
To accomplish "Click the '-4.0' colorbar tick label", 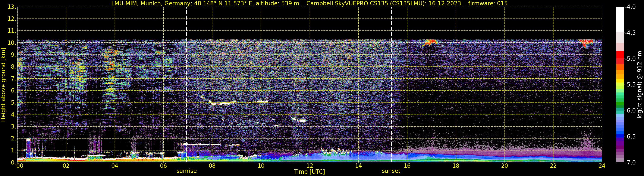I will tap(630, 7).
